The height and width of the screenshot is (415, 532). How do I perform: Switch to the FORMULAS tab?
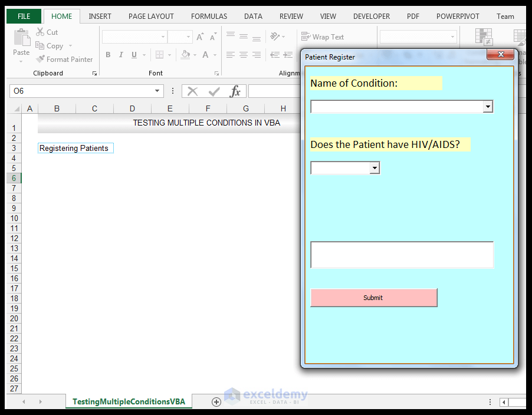tap(209, 17)
